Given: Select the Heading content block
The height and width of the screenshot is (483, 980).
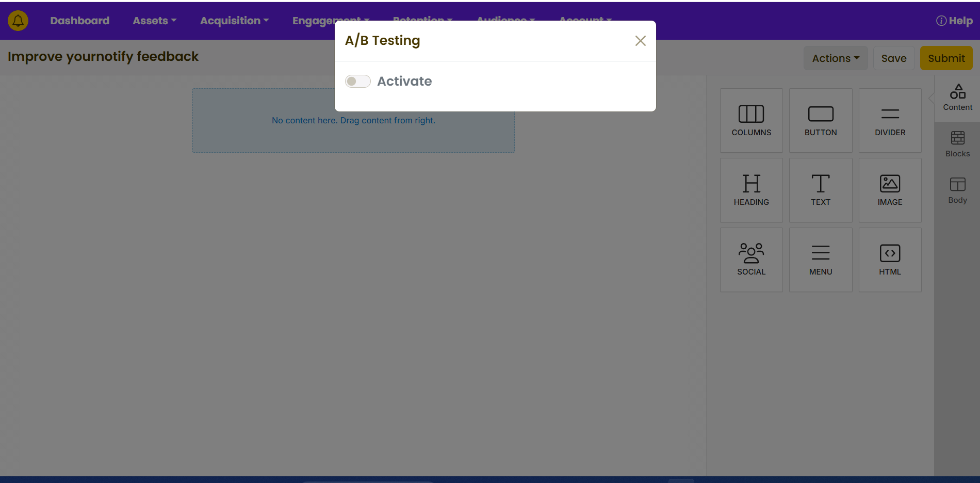Looking at the screenshot, I should (751, 190).
